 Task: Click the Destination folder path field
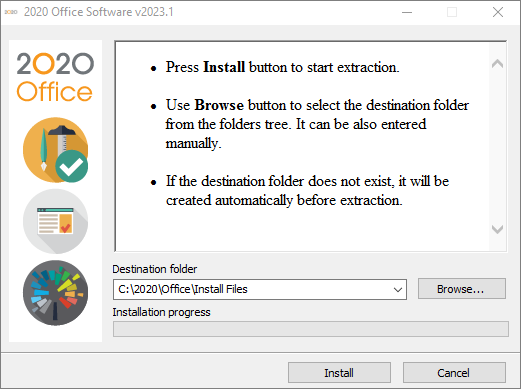coord(260,289)
